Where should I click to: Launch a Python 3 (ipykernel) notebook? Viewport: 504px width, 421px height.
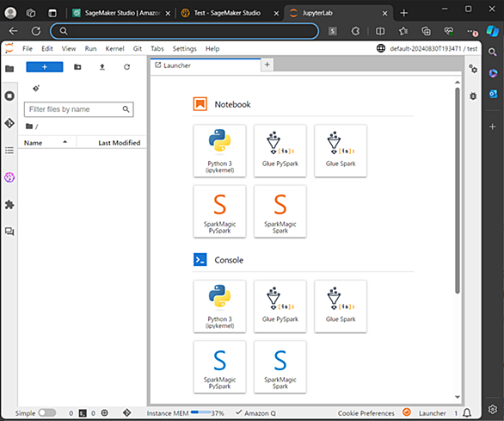pyautogui.click(x=219, y=151)
